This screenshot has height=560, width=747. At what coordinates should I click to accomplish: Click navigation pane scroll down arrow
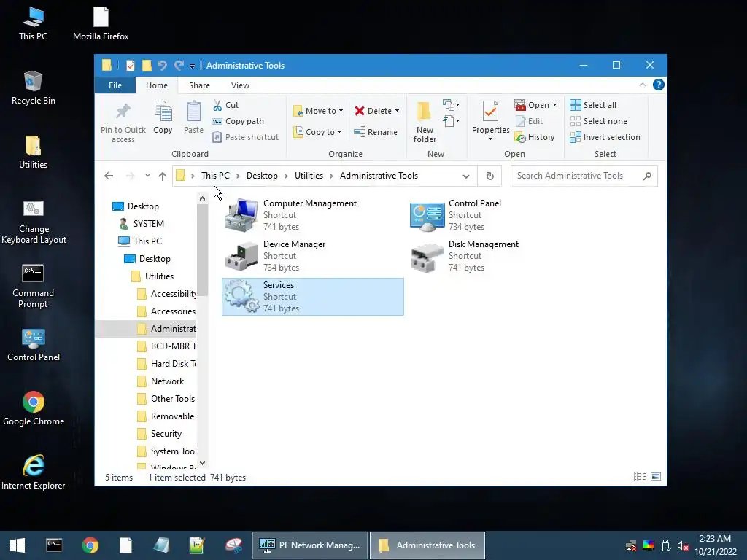coord(203,462)
